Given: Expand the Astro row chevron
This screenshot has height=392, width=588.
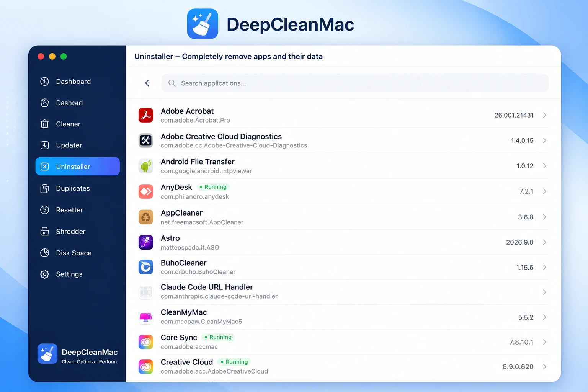Looking at the screenshot, I should [544, 242].
